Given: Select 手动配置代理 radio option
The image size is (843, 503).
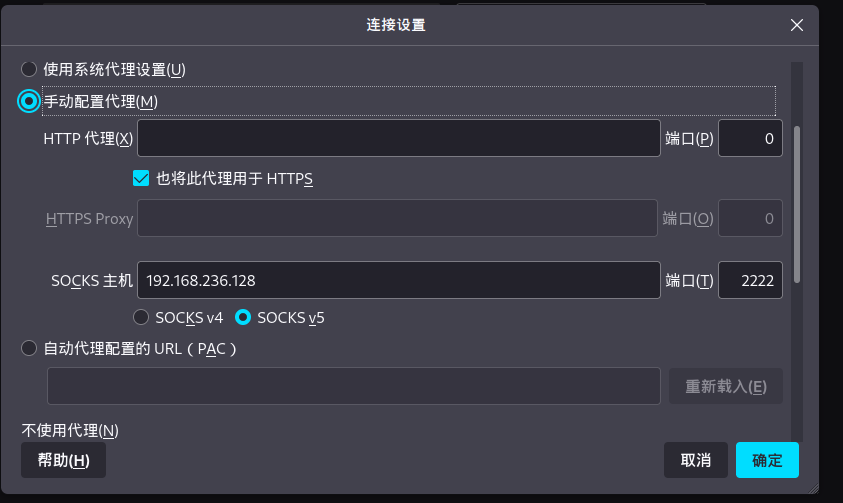Looking at the screenshot, I should click(30, 101).
